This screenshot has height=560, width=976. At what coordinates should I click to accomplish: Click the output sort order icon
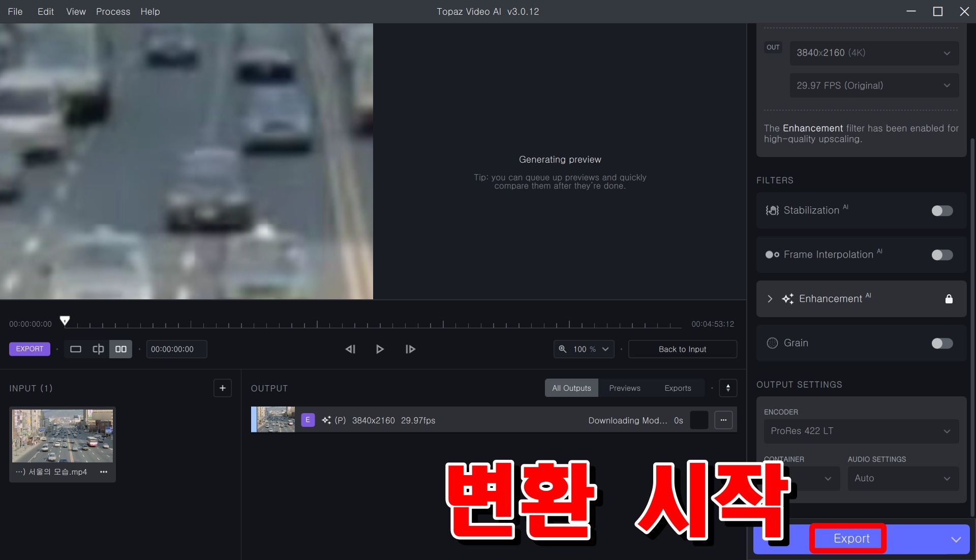tap(728, 388)
